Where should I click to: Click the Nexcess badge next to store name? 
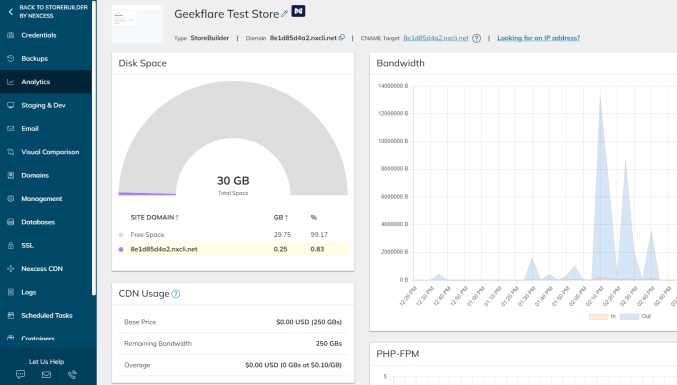pyautogui.click(x=298, y=11)
